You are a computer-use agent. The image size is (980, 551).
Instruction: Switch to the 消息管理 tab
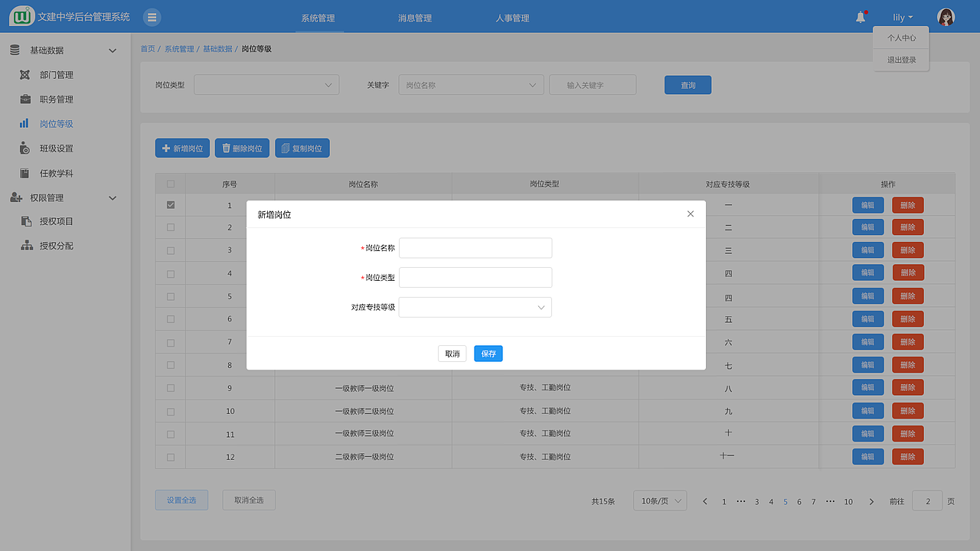[x=413, y=16]
